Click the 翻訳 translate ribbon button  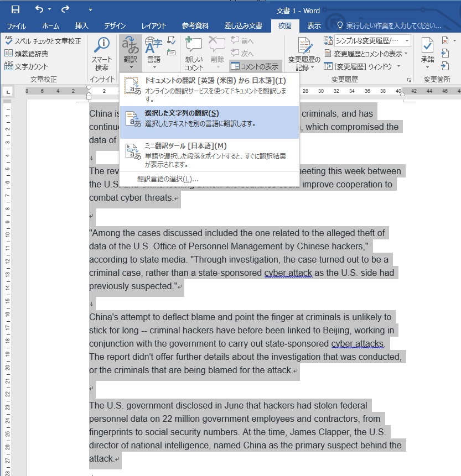131,53
